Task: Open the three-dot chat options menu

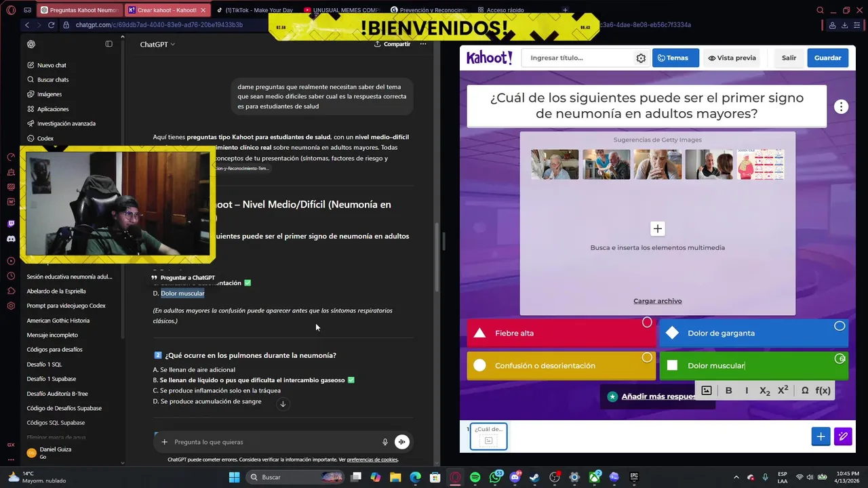Action: coord(423,44)
